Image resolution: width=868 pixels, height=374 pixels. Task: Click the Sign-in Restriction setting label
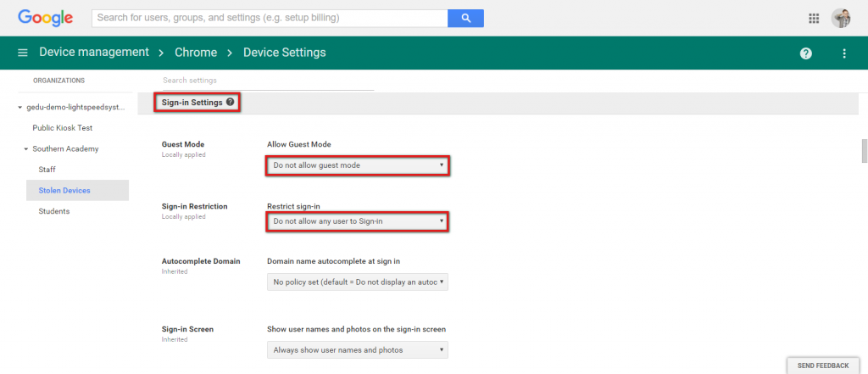195,206
